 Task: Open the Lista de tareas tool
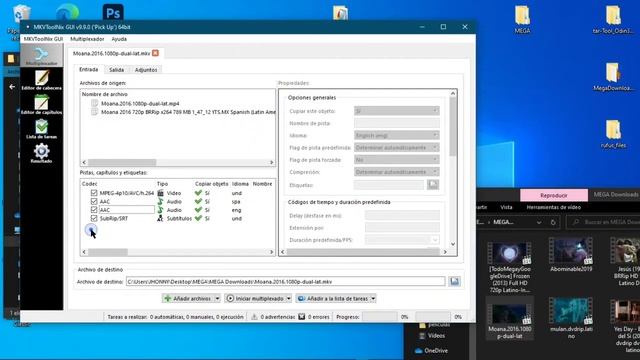[41, 129]
